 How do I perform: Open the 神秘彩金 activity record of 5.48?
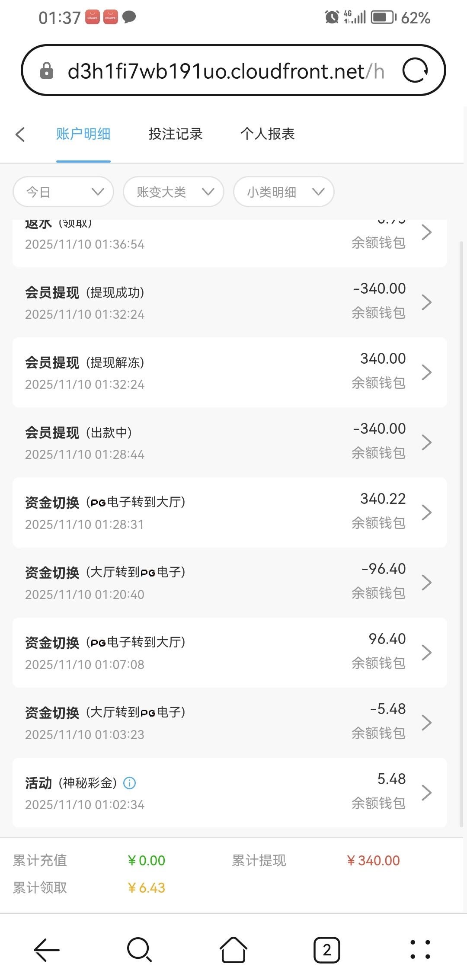pyautogui.click(x=229, y=793)
